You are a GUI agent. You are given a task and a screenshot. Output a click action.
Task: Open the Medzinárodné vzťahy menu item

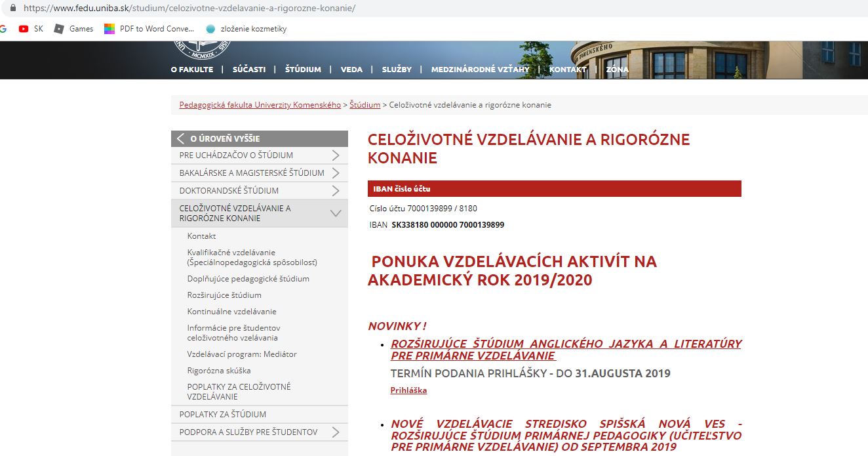click(x=480, y=70)
